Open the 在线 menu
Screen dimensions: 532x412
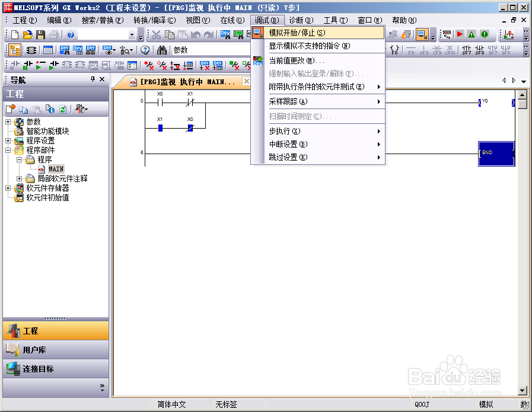(232, 20)
